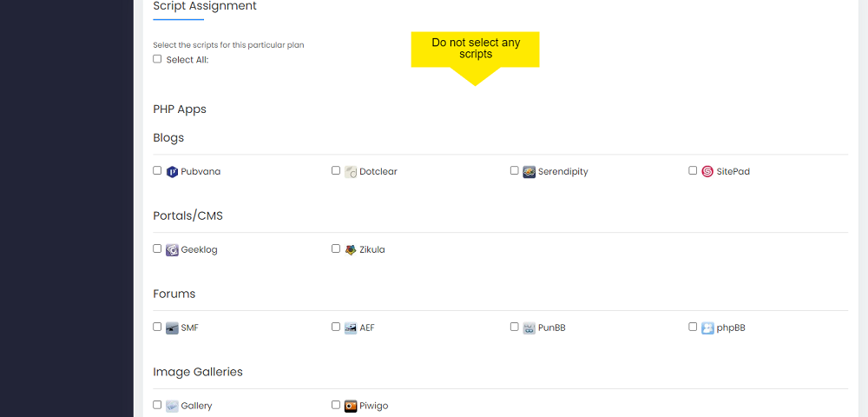Click the Dotclear script icon
The height and width of the screenshot is (417, 868).
351,172
